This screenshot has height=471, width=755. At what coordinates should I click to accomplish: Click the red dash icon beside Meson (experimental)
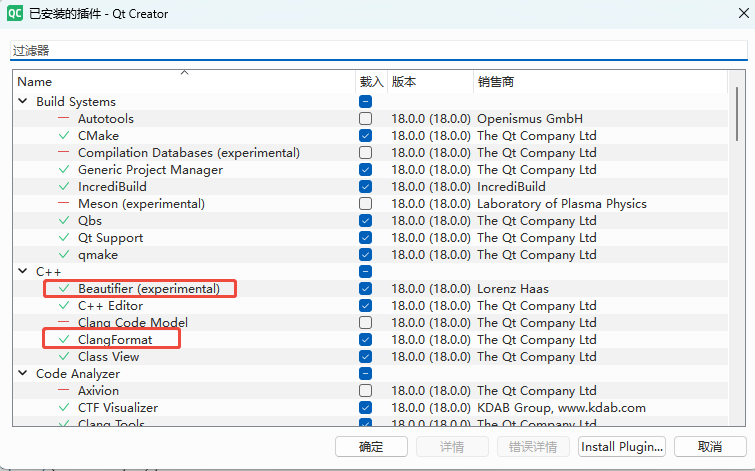(64, 203)
